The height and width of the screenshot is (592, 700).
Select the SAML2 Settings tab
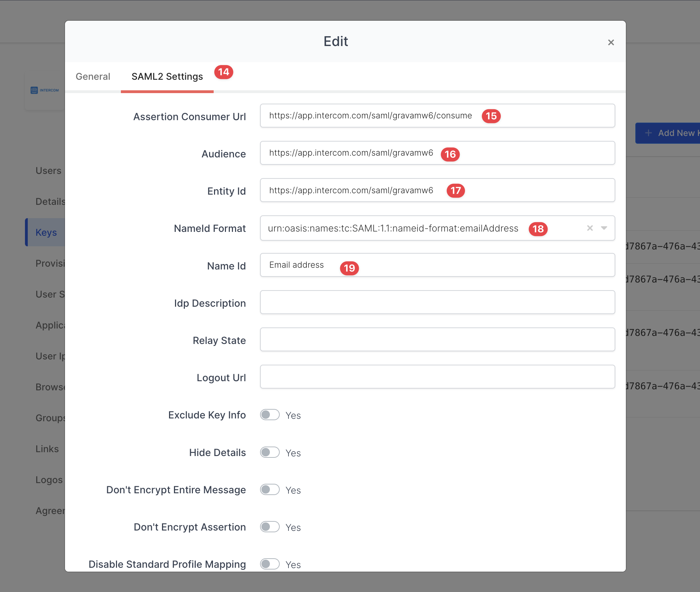coord(167,77)
